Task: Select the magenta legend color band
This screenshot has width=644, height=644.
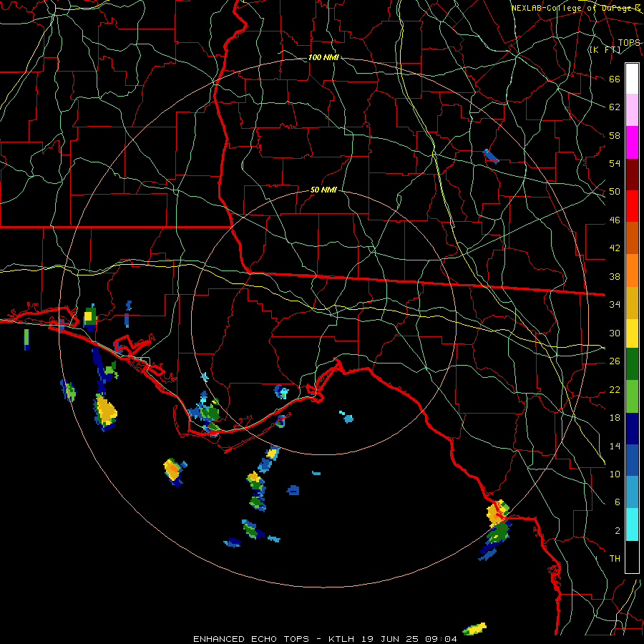Action: [632, 142]
